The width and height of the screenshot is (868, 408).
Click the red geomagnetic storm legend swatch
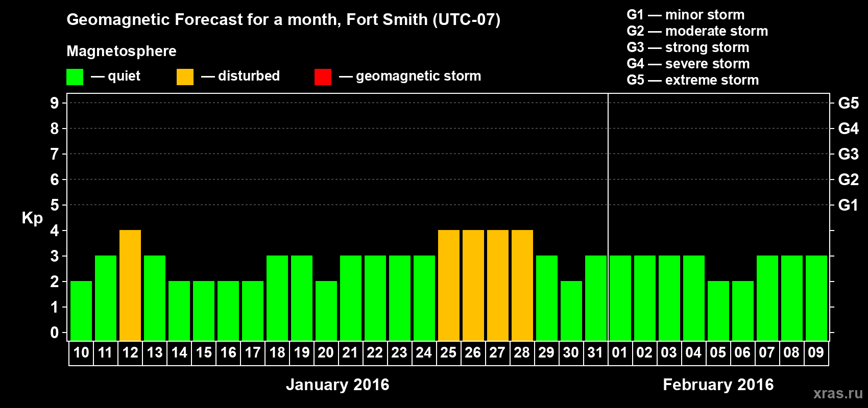pyautogui.click(x=323, y=77)
